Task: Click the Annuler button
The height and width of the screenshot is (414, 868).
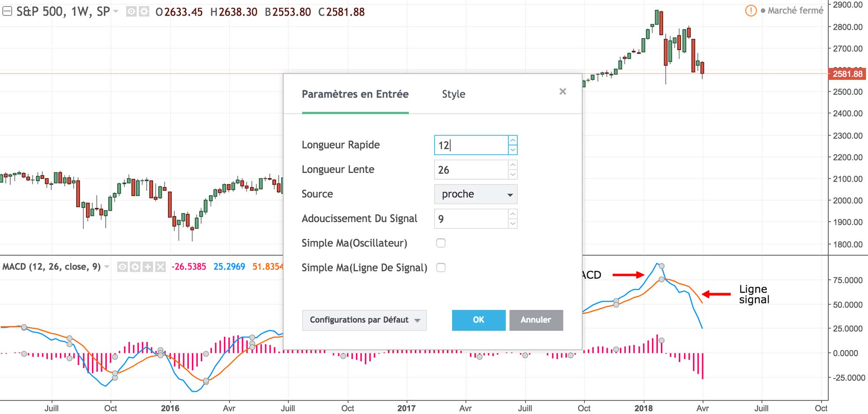Action: pyautogui.click(x=536, y=320)
